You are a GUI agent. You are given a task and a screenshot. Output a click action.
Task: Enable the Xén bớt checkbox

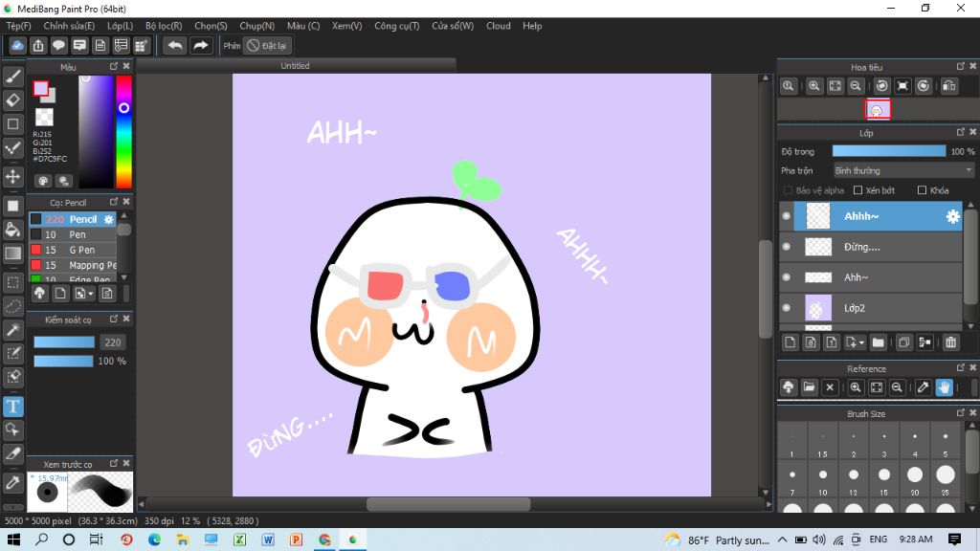click(858, 190)
